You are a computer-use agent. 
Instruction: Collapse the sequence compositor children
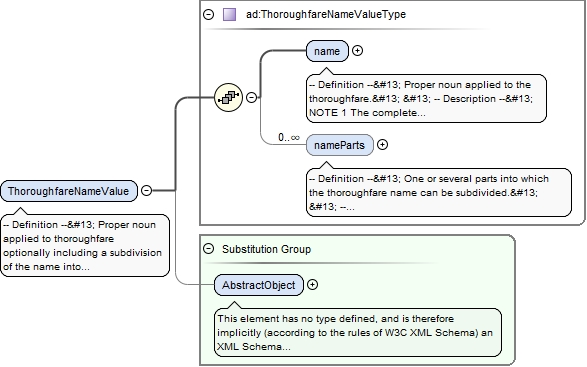(252, 97)
